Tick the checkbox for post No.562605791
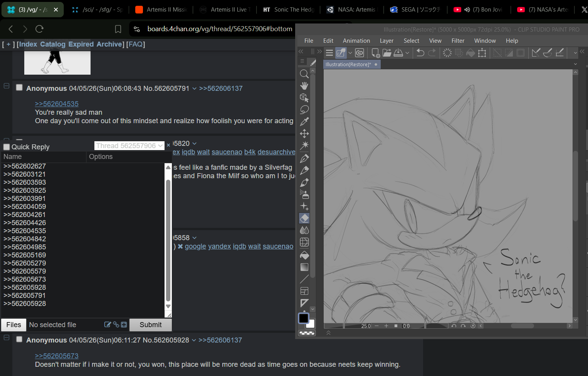Image resolution: width=588 pixels, height=376 pixels. coord(19,88)
